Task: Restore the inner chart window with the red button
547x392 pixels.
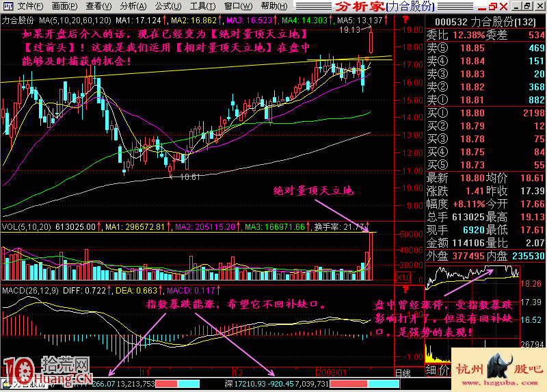Action: click(492, 6)
